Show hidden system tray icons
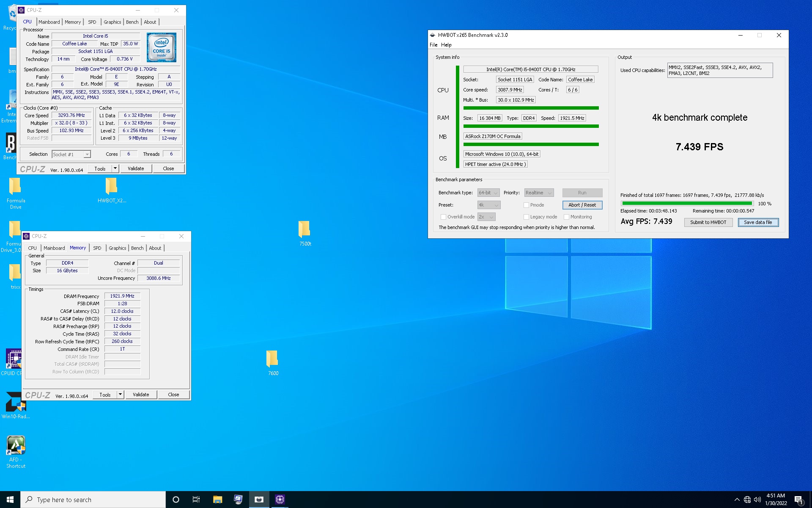This screenshot has height=508, width=812. 737,500
